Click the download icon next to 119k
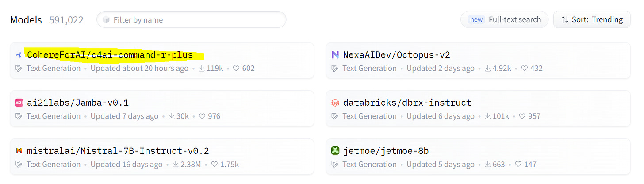 pyautogui.click(x=202, y=69)
